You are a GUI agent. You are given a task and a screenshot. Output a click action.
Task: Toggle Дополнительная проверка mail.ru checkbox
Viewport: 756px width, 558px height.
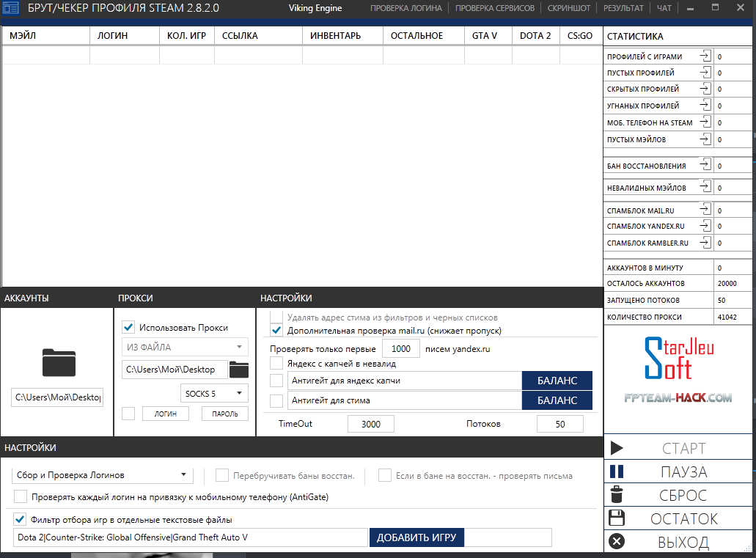276,331
